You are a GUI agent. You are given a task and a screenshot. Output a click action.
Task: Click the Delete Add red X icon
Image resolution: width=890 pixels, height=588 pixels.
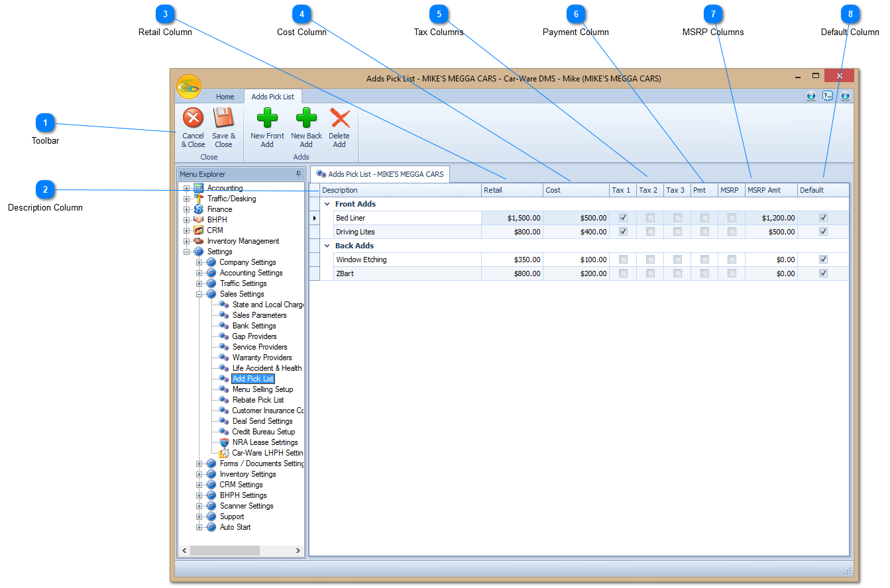[x=339, y=119]
